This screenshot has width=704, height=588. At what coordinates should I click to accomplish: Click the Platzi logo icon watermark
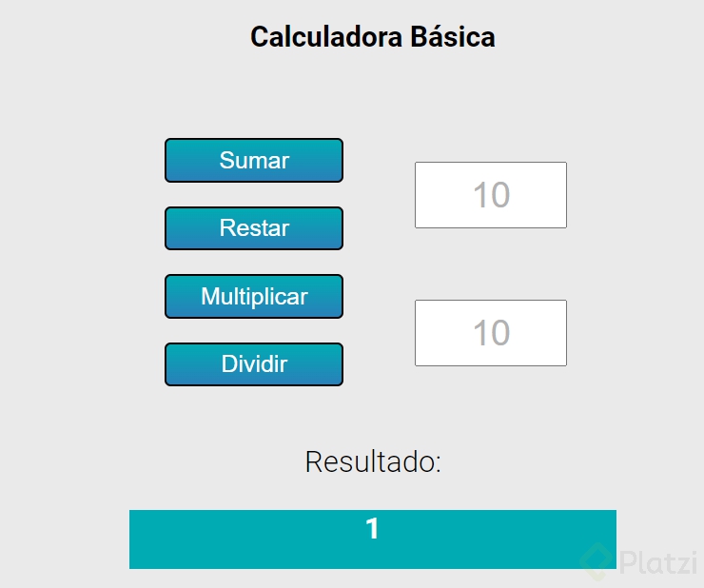(597, 561)
